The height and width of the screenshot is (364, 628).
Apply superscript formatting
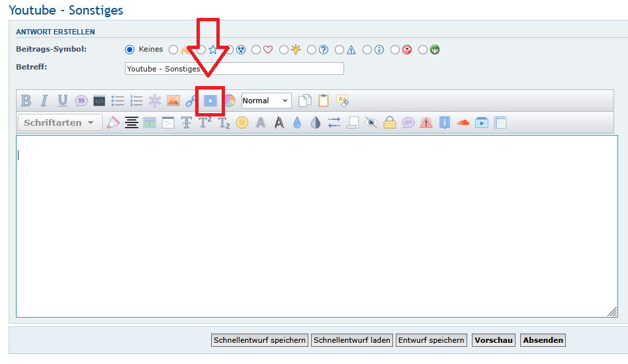click(x=204, y=122)
